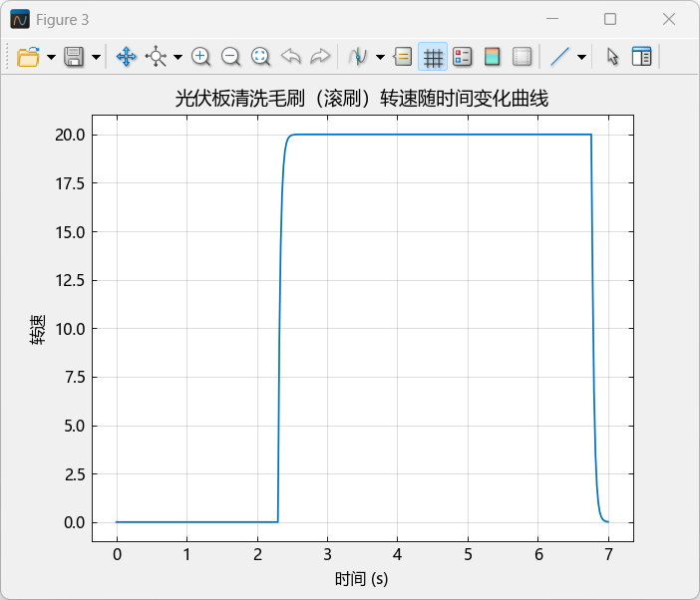Select the line drawing tool
This screenshot has height=600, width=700.
[x=559, y=57]
